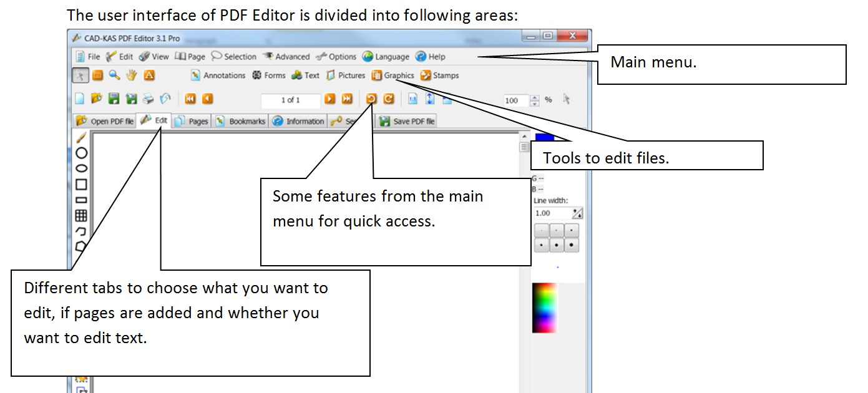The height and width of the screenshot is (393, 868).
Task: Adjust the zoom percentage stepper arrows
Action: tap(534, 100)
